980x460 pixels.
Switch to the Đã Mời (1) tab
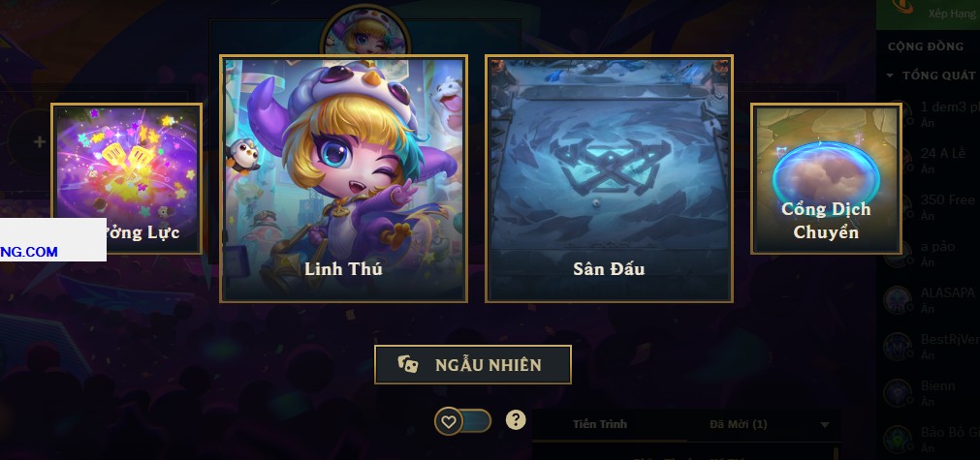[738, 424]
